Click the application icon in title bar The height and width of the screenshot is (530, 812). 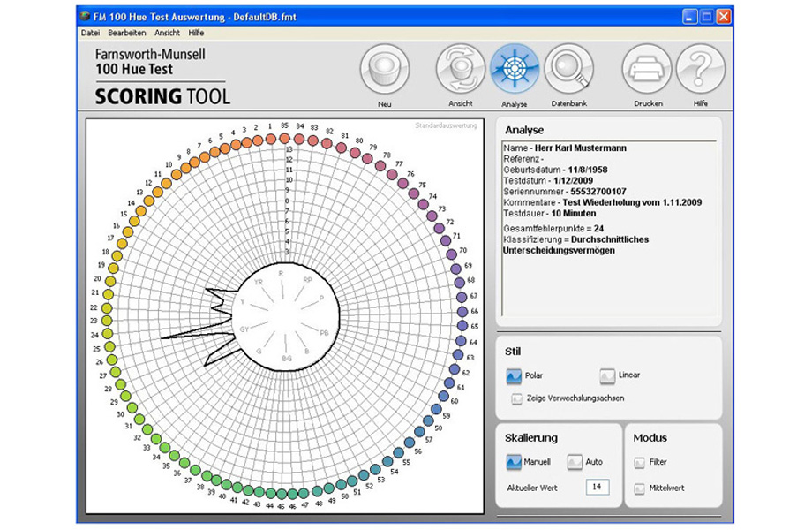(x=85, y=16)
